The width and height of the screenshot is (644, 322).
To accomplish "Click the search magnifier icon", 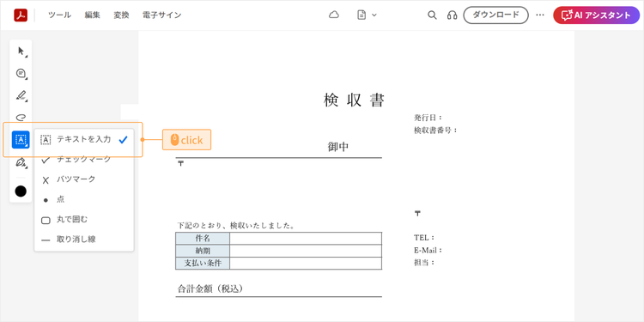I will click(x=432, y=15).
